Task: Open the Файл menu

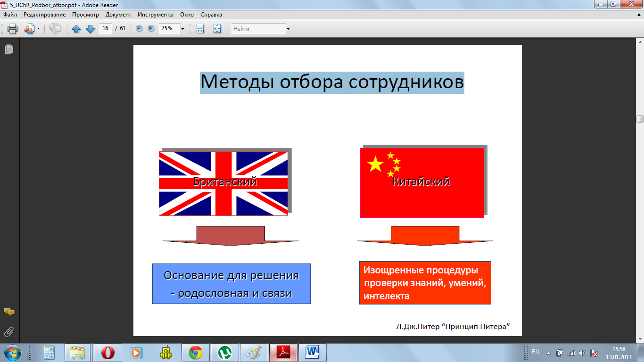Action: click(x=10, y=15)
